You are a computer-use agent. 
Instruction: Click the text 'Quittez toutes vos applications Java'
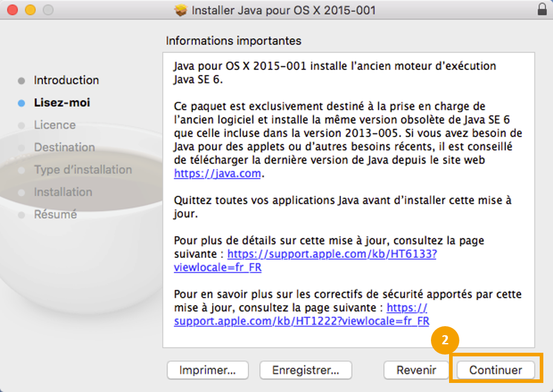coord(343,207)
